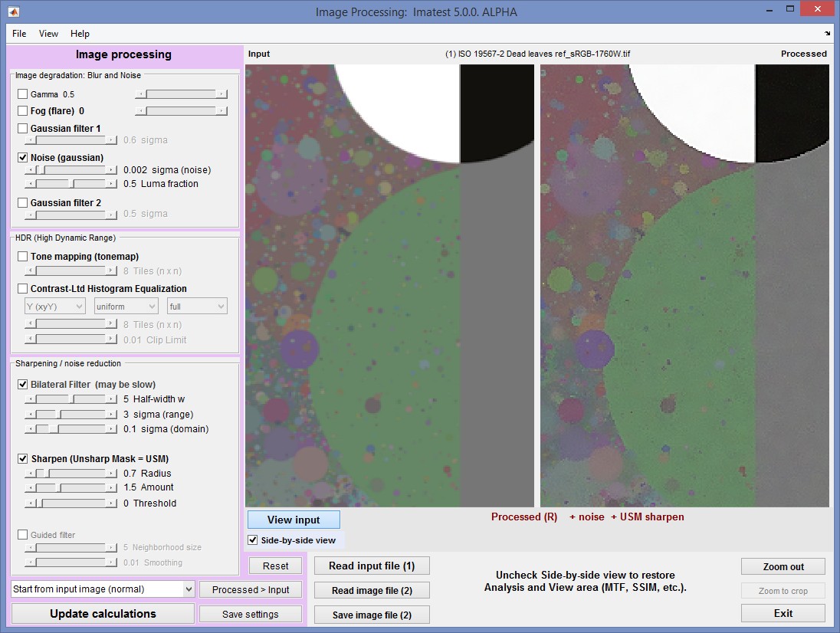
Task: Toggle the Side-by-side view checkbox
Action: [253, 540]
